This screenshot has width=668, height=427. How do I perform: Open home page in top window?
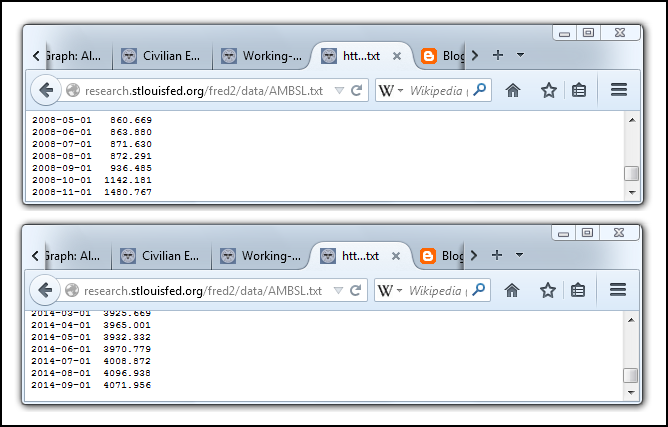click(x=513, y=90)
